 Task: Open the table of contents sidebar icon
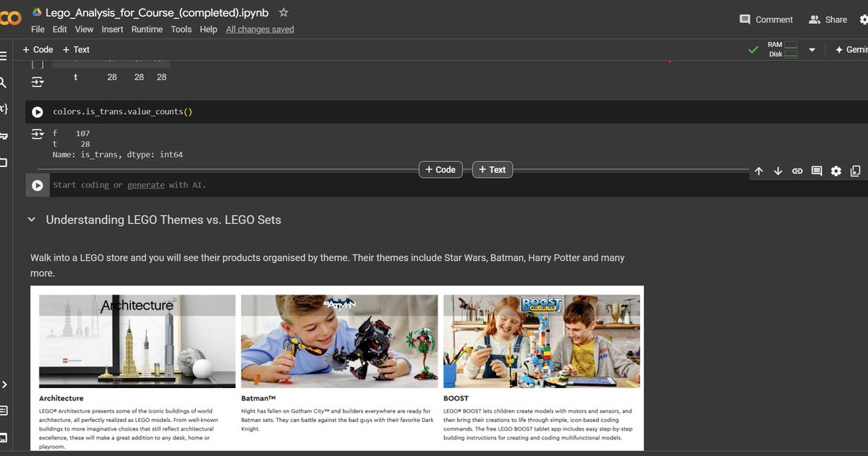(4, 56)
